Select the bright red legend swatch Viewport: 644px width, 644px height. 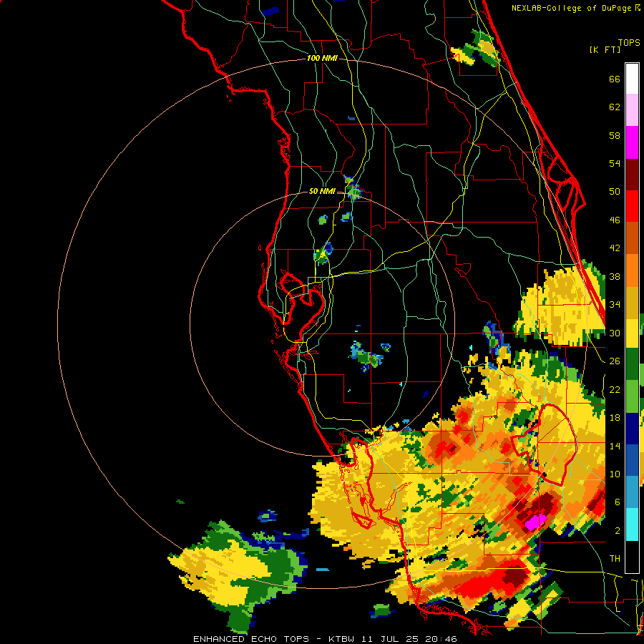point(632,206)
